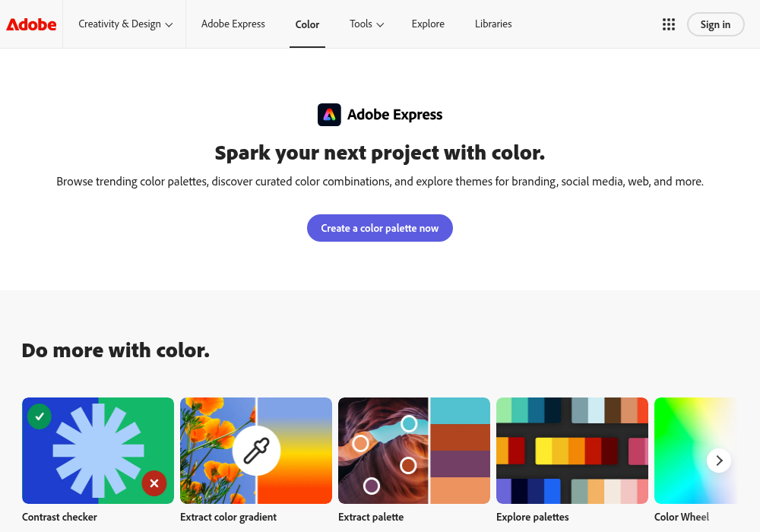This screenshot has width=760, height=532.
Task: Open the Libraries nav item
Action: coord(493,24)
